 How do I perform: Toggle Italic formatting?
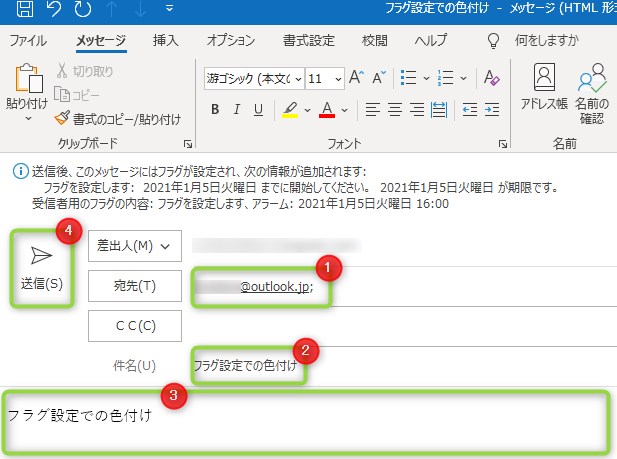click(x=236, y=109)
